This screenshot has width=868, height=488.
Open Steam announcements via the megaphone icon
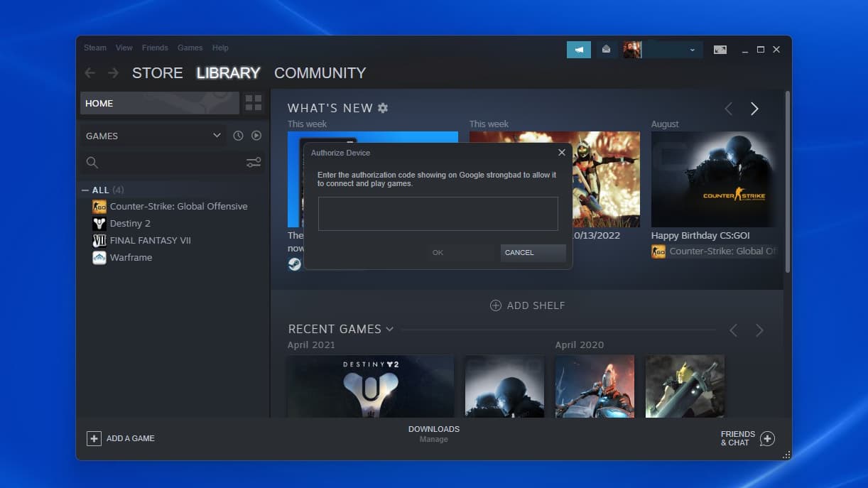coord(578,49)
